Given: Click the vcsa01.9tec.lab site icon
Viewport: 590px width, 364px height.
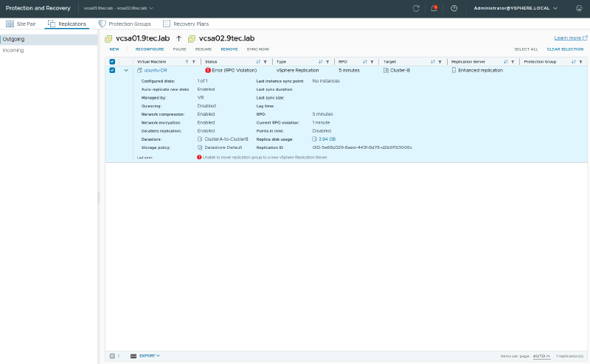Looking at the screenshot, I should (108, 39).
